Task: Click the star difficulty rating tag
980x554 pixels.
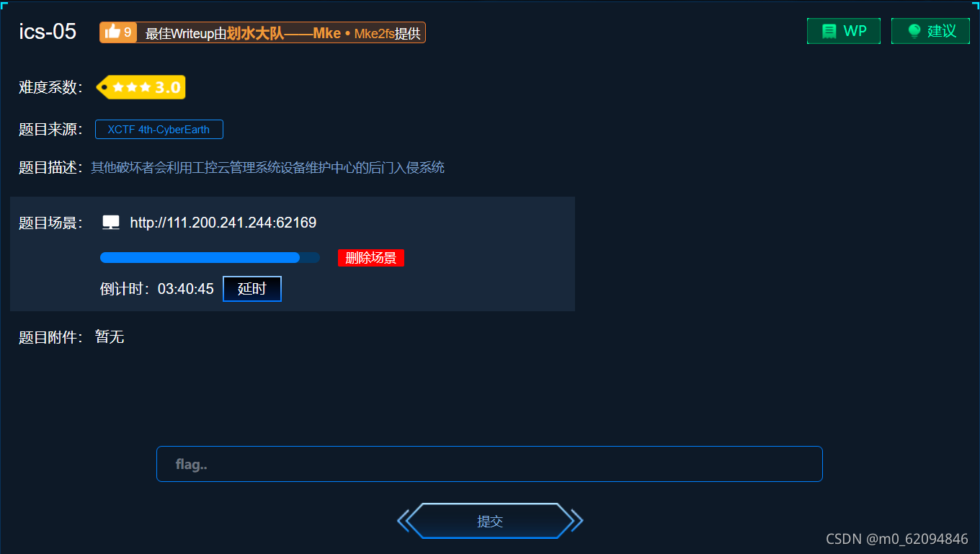Action: tap(141, 87)
